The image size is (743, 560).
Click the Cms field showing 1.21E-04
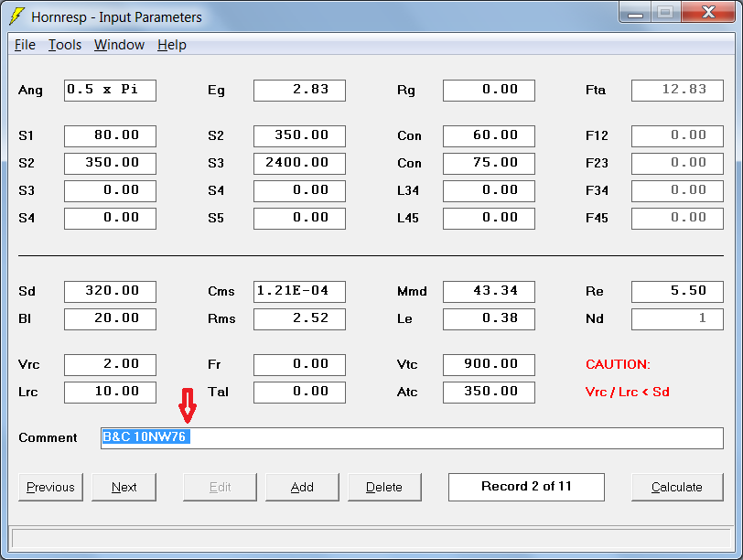tap(299, 291)
